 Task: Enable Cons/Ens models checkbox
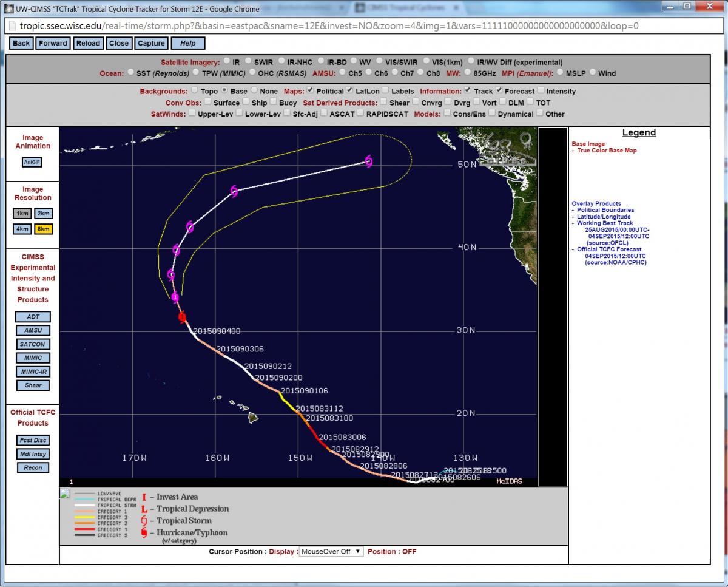coord(447,113)
